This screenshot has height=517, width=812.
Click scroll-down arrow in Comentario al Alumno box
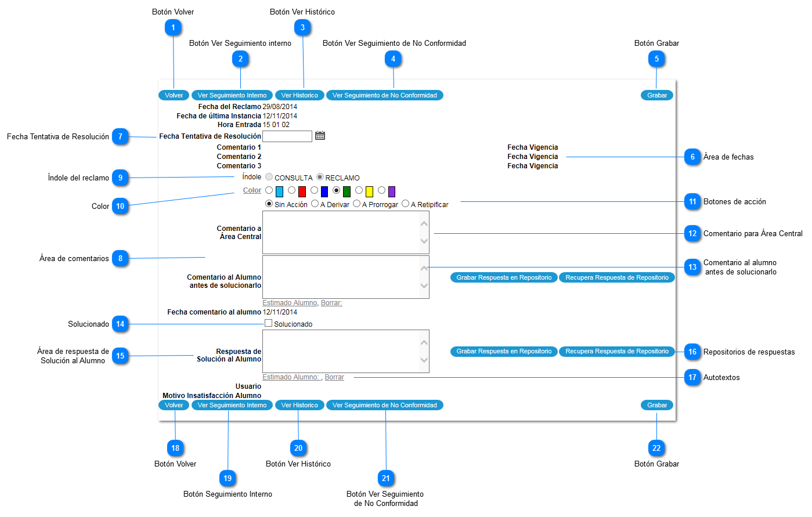(x=424, y=285)
